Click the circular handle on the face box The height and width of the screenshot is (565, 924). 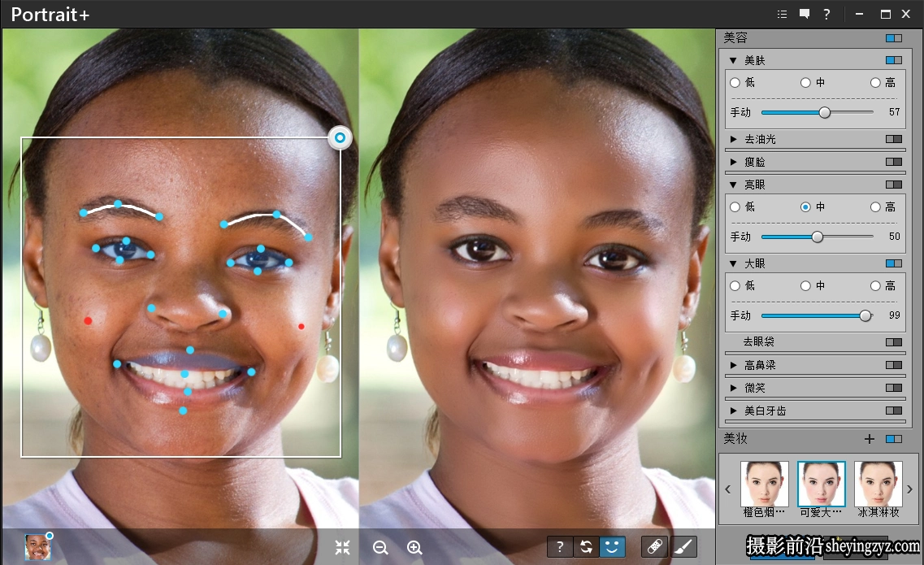click(340, 137)
